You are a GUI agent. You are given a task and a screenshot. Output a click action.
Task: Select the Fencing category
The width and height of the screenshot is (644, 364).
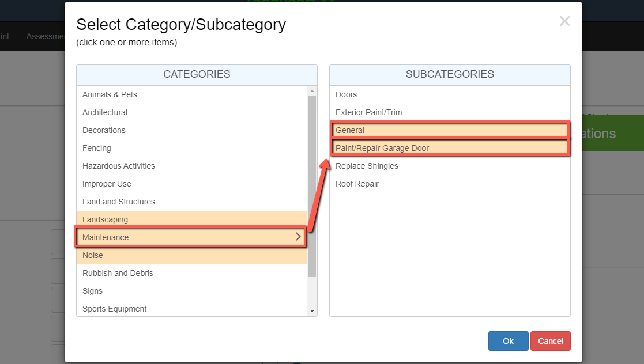tap(97, 148)
